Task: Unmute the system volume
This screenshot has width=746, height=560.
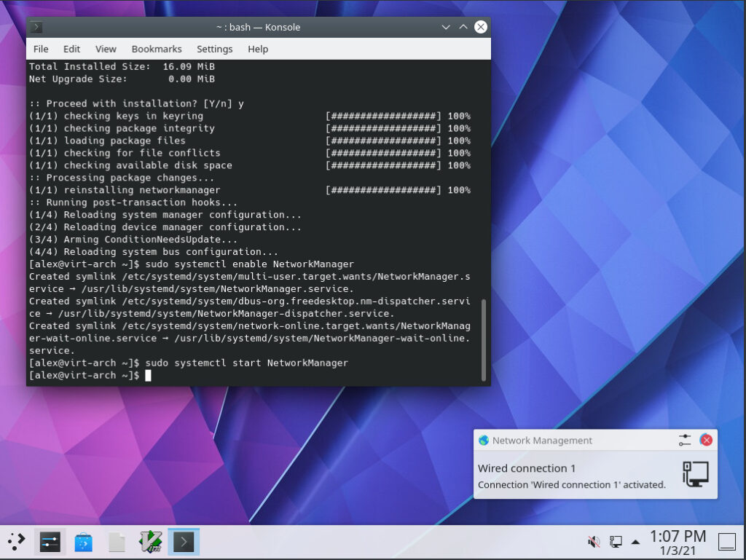Action: click(593, 541)
